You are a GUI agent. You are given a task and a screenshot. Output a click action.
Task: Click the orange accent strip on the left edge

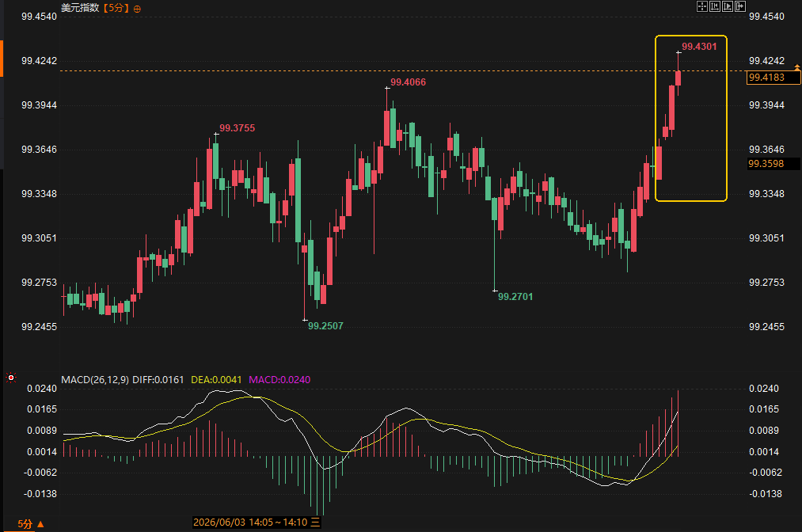[2, 59]
